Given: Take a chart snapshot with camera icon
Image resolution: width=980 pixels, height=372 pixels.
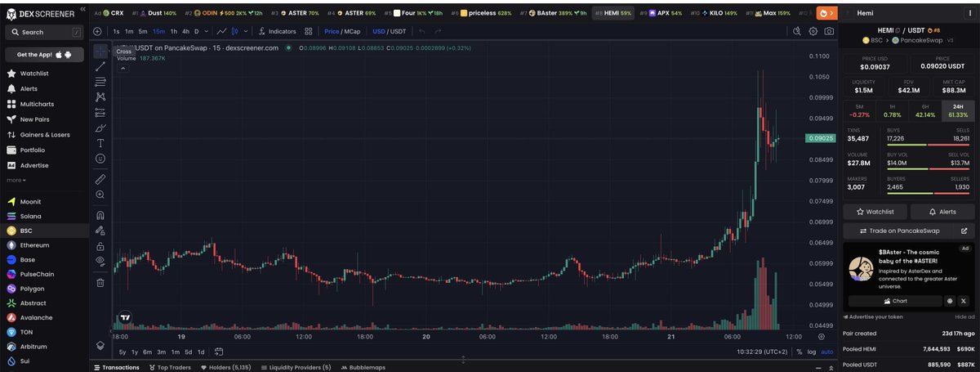Looking at the screenshot, I should click(x=829, y=31).
